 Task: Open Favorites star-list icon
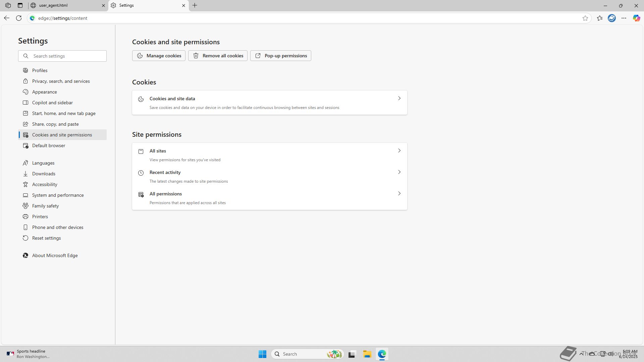click(600, 18)
